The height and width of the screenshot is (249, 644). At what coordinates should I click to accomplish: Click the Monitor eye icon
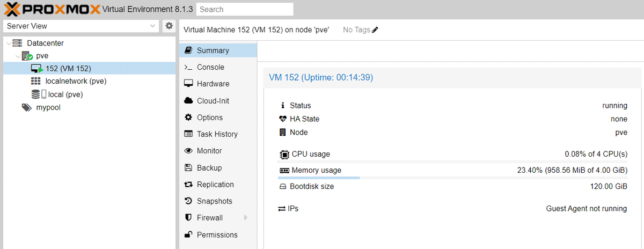pos(188,151)
